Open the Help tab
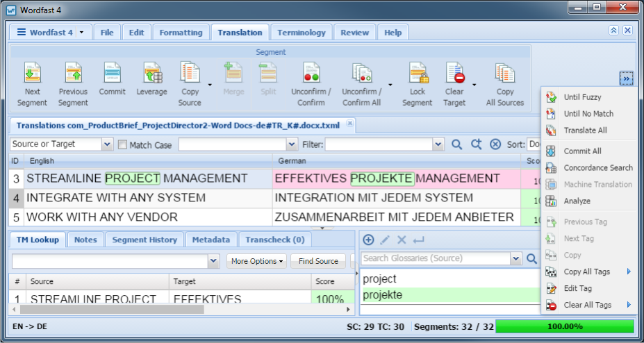The height and width of the screenshot is (343, 644). coord(393,33)
